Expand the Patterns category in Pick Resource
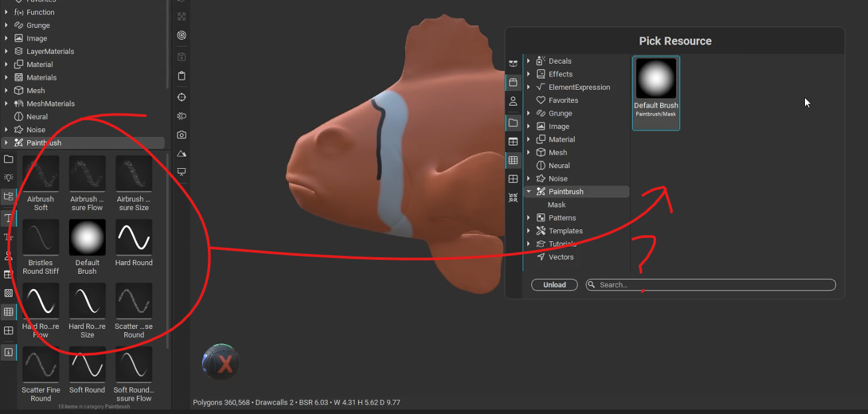 point(529,218)
